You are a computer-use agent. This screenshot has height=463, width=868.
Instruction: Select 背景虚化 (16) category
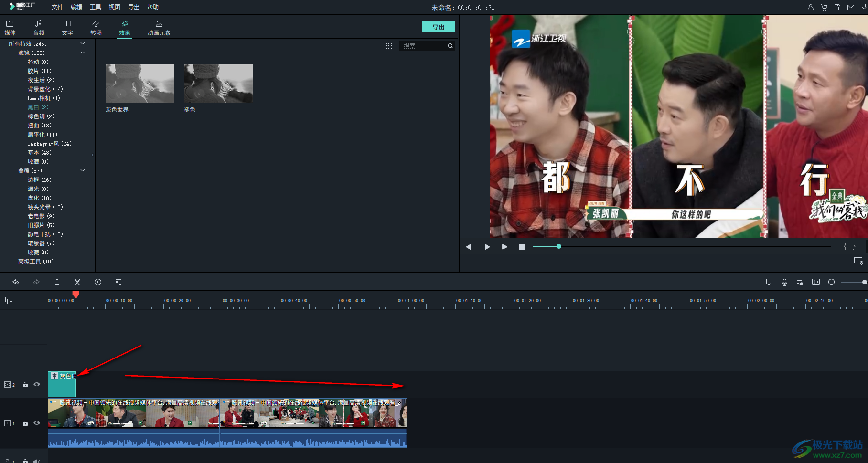45,89
